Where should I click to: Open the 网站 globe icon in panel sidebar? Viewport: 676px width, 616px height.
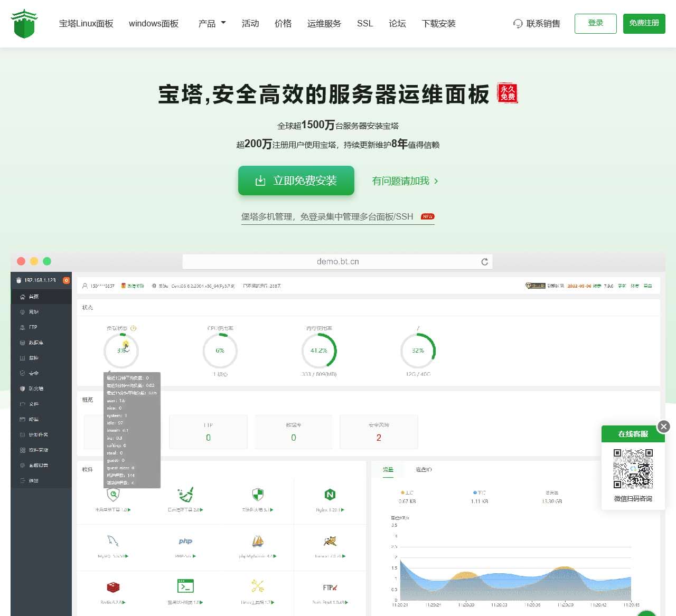pyautogui.click(x=22, y=312)
